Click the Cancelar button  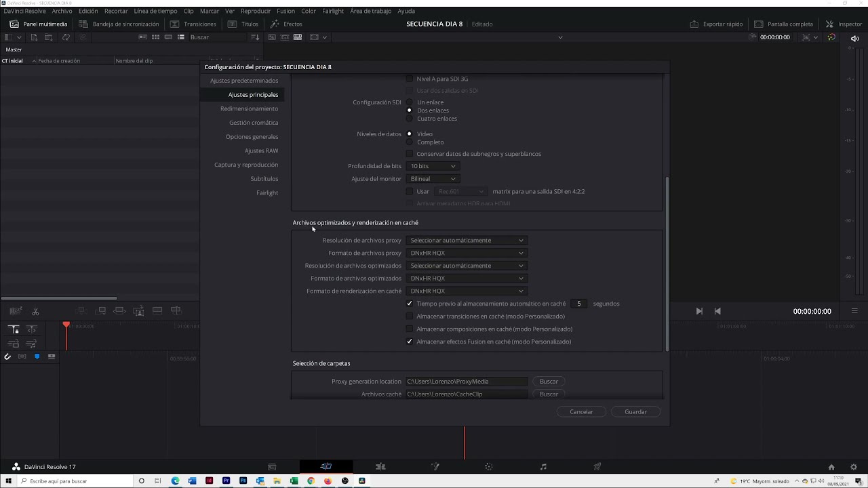tap(581, 412)
